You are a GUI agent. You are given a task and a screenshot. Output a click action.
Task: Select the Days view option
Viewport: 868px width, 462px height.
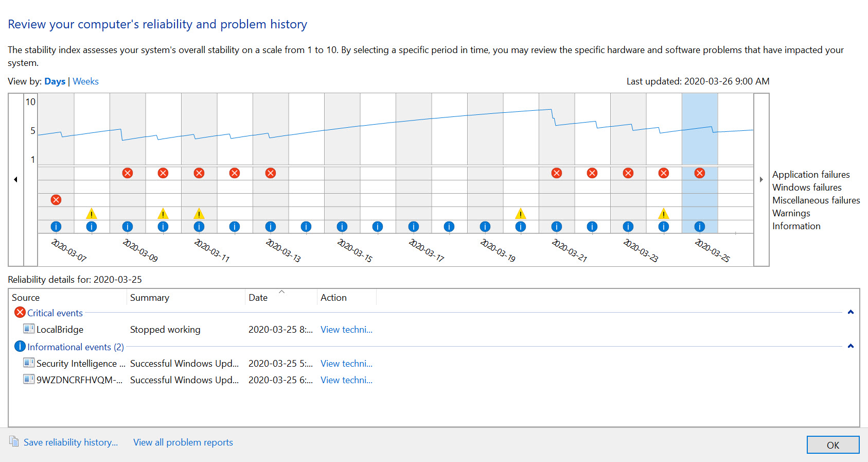point(55,81)
